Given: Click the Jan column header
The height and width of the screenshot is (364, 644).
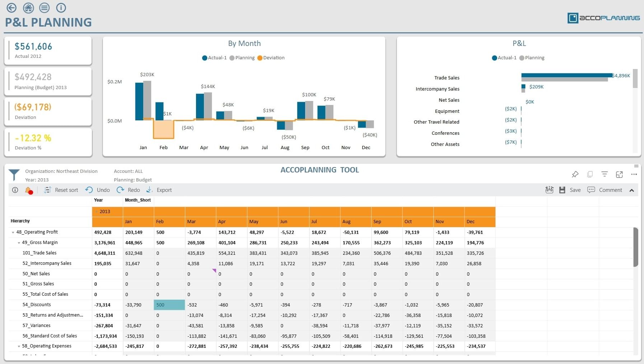Looking at the screenshot, I should (139, 222).
